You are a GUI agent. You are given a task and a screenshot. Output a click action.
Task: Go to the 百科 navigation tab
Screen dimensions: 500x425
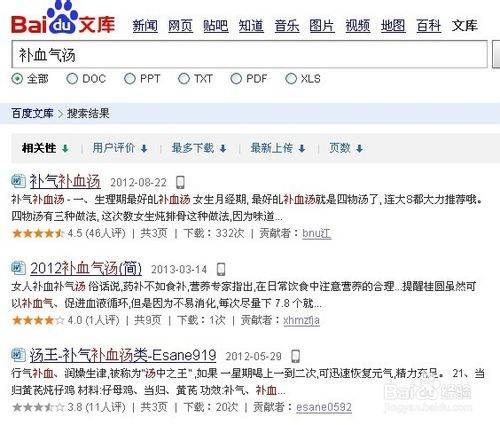(x=429, y=26)
